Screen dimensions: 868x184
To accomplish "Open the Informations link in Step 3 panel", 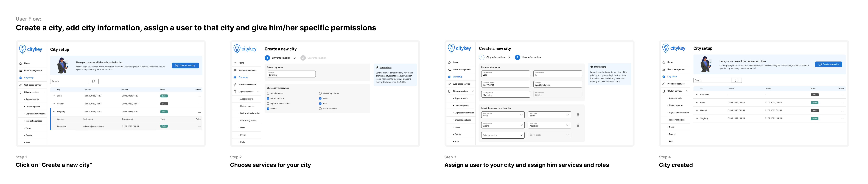I will (600, 67).
